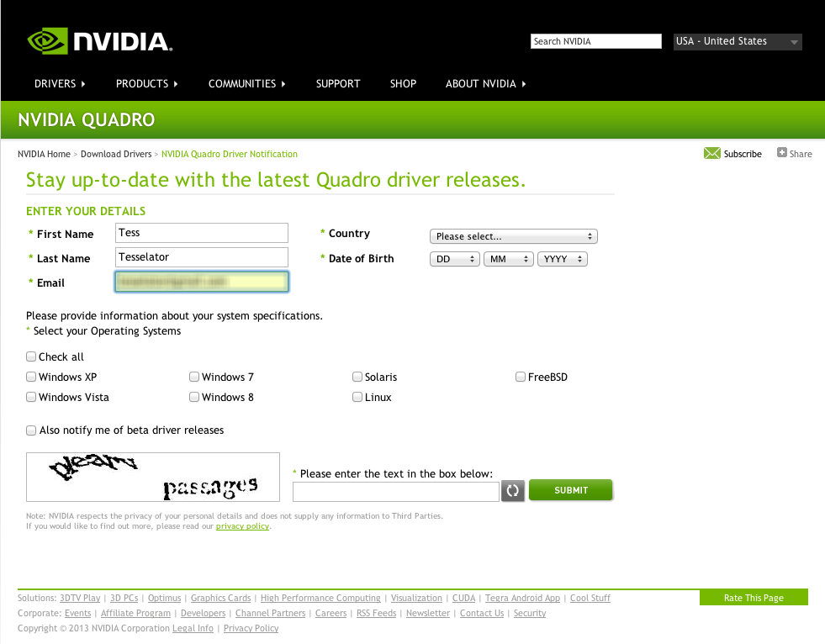This screenshot has width=825, height=644.
Task: Open the DD day dropdown
Action: [455, 259]
